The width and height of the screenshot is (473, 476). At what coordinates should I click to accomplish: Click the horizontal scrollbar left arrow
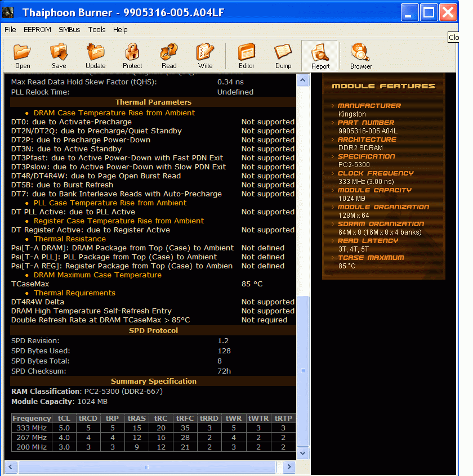[11, 467]
